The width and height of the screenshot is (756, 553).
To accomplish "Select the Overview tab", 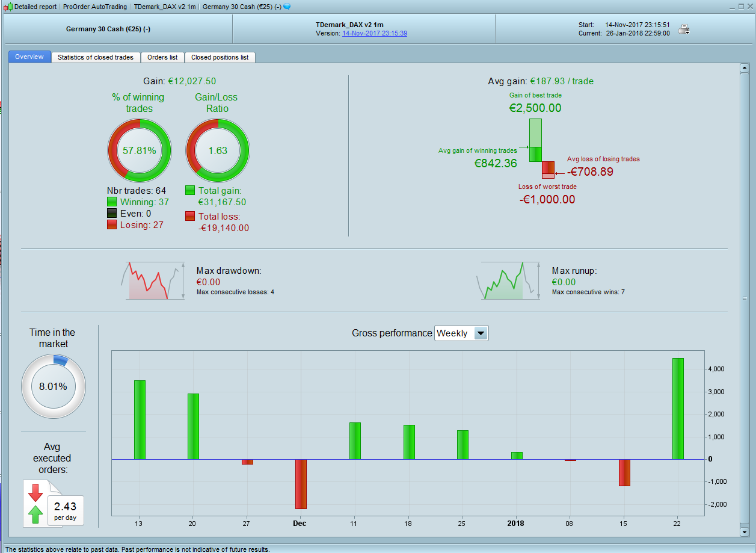I will tap(29, 57).
